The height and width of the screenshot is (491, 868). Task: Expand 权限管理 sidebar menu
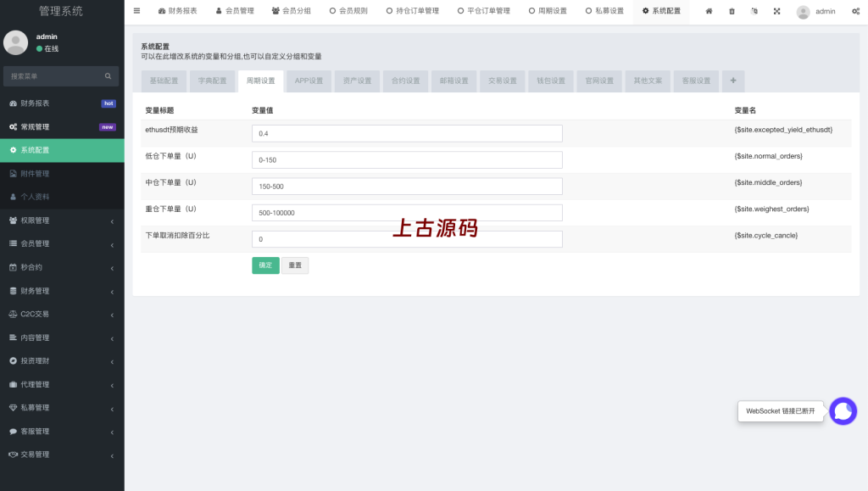62,220
